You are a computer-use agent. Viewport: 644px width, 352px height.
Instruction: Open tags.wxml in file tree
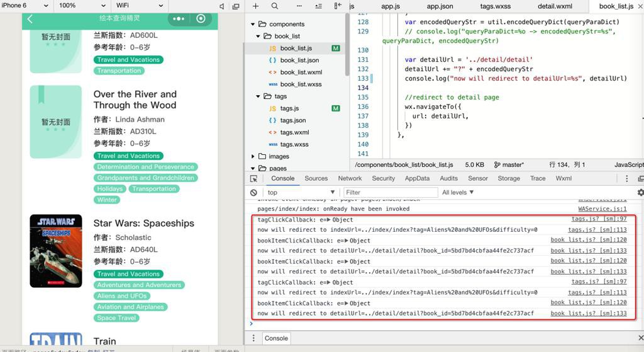pos(294,132)
